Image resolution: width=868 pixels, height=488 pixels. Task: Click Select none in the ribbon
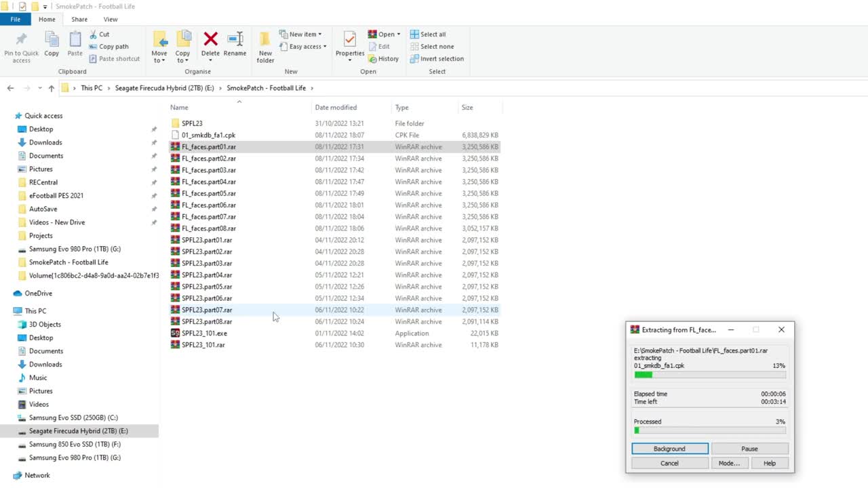(432, 46)
